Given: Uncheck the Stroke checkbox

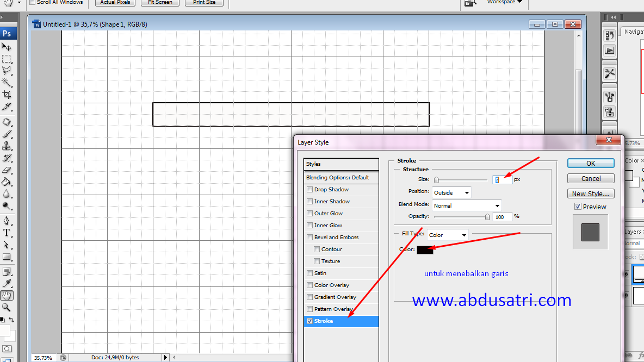Looking at the screenshot, I should 309,321.
